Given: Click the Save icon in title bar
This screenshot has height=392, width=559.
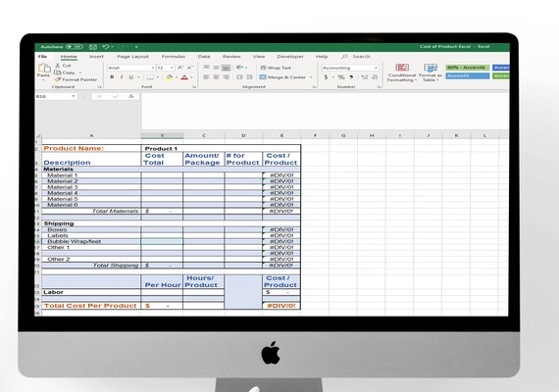Looking at the screenshot, I should tap(93, 47).
